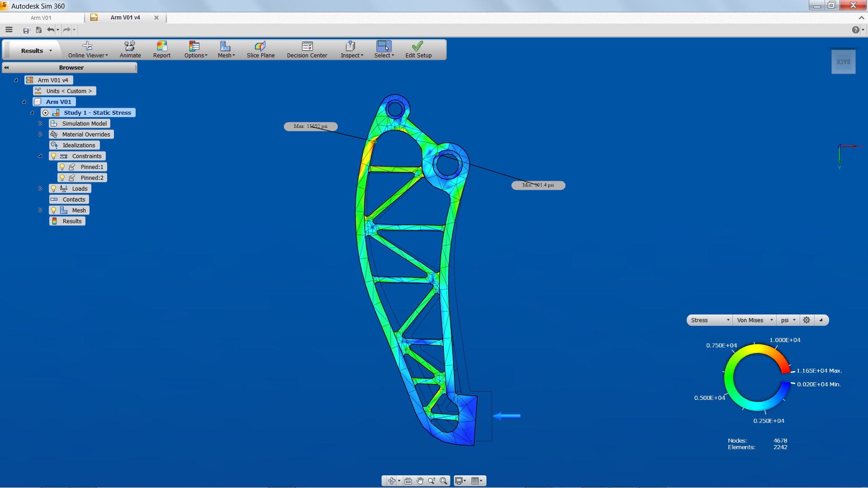
Task: Open the psi units dropdown
Action: pos(788,320)
